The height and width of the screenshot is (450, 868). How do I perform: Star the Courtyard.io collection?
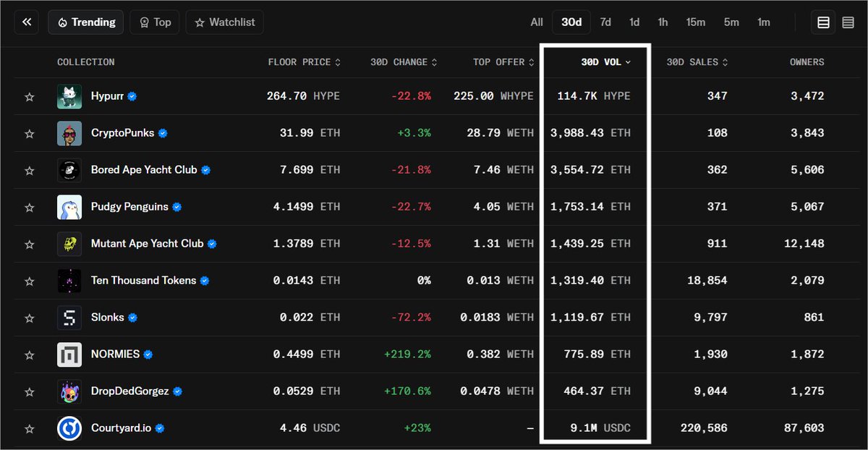coord(30,428)
